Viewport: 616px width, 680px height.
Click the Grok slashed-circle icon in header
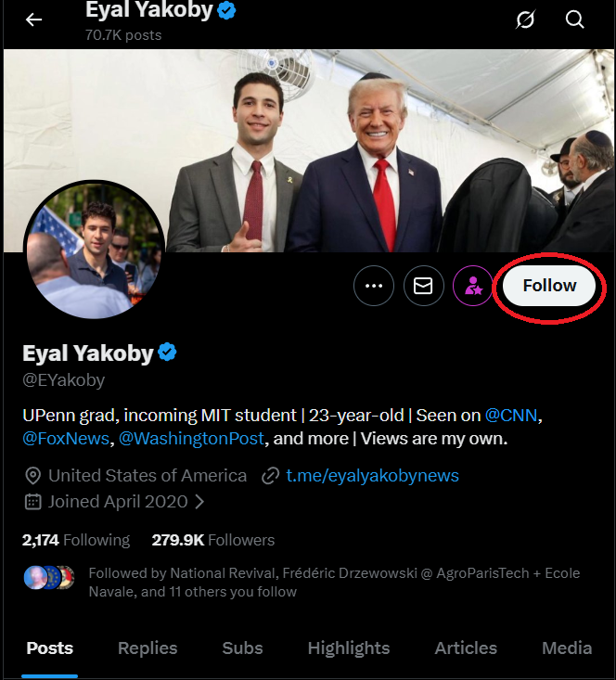point(527,19)
